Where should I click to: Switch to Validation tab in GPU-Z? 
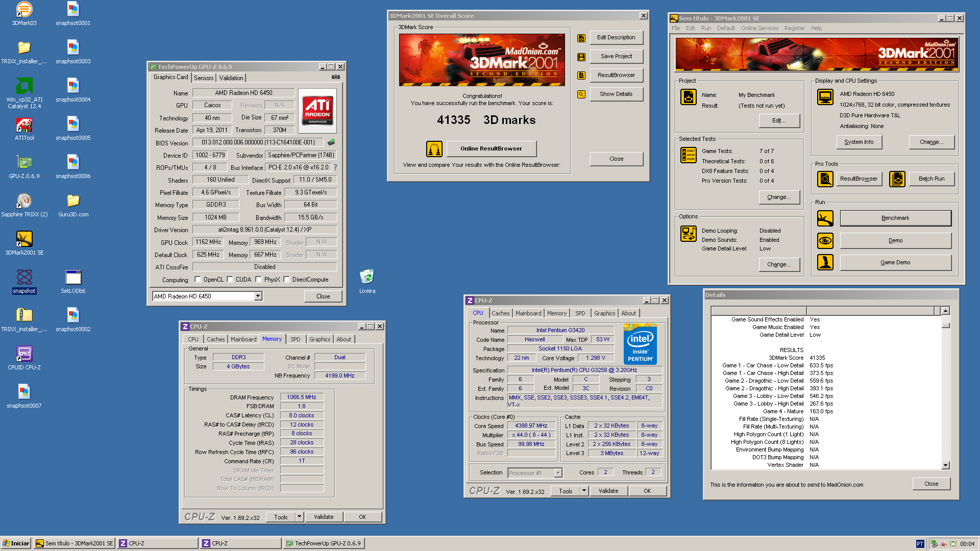(x=231, y=78)
